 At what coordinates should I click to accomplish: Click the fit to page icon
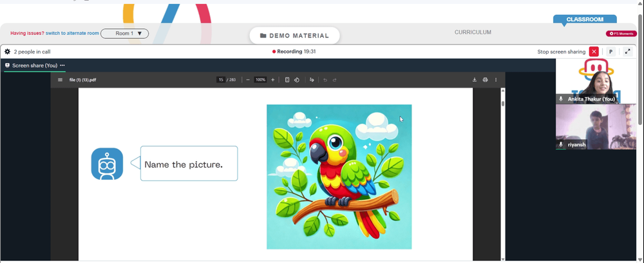click(287, 80)
